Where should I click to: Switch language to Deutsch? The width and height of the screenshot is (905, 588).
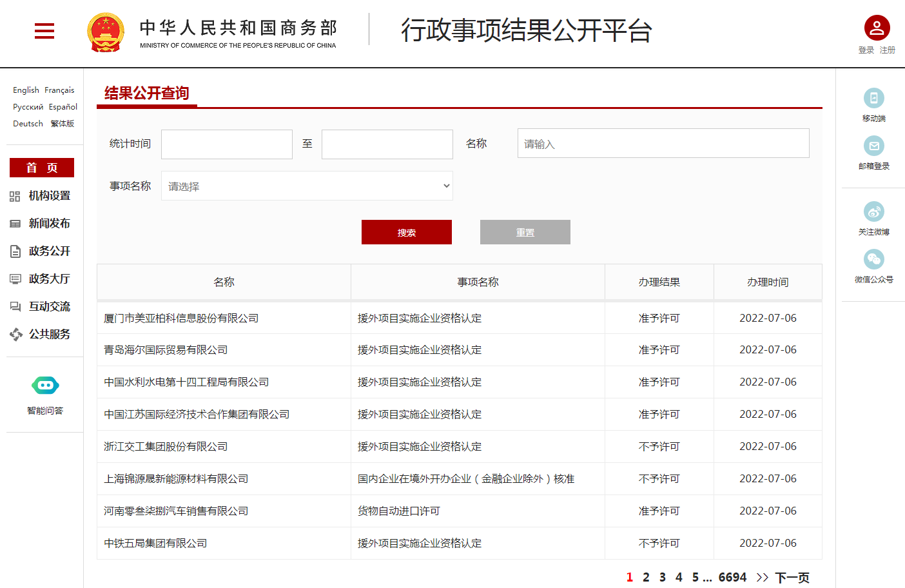tap(28, 124)
